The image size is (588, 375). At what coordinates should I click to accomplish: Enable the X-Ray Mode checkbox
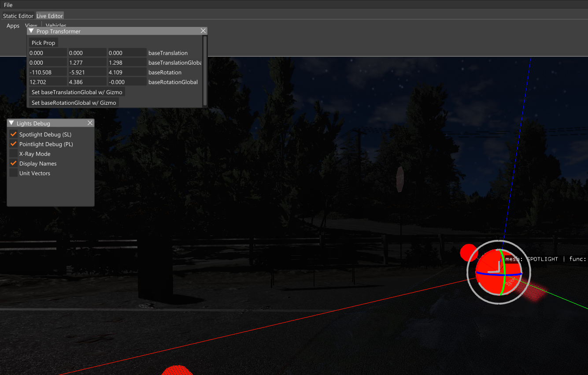coord(14,154)
